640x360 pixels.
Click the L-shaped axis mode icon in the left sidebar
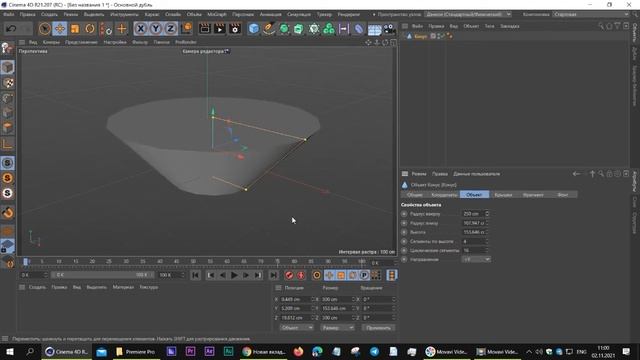[7, 144]
